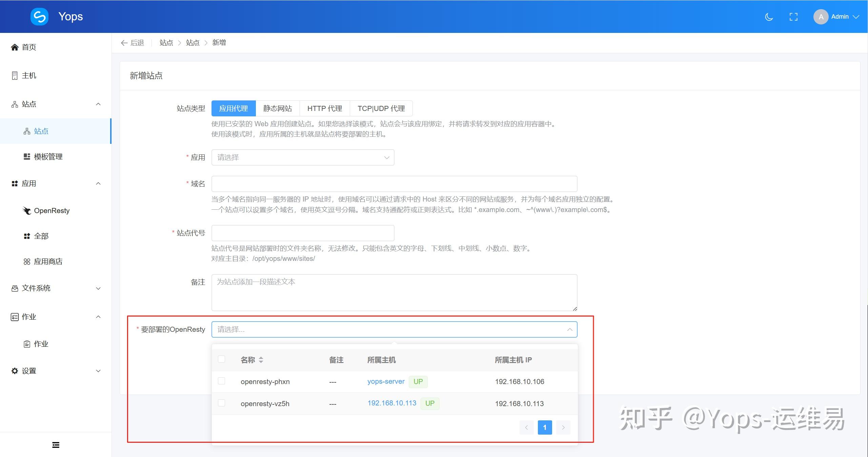Open 应用商店 from the sidebar
The height and width of the screenshot is (457, 868).
pos(48,261)
